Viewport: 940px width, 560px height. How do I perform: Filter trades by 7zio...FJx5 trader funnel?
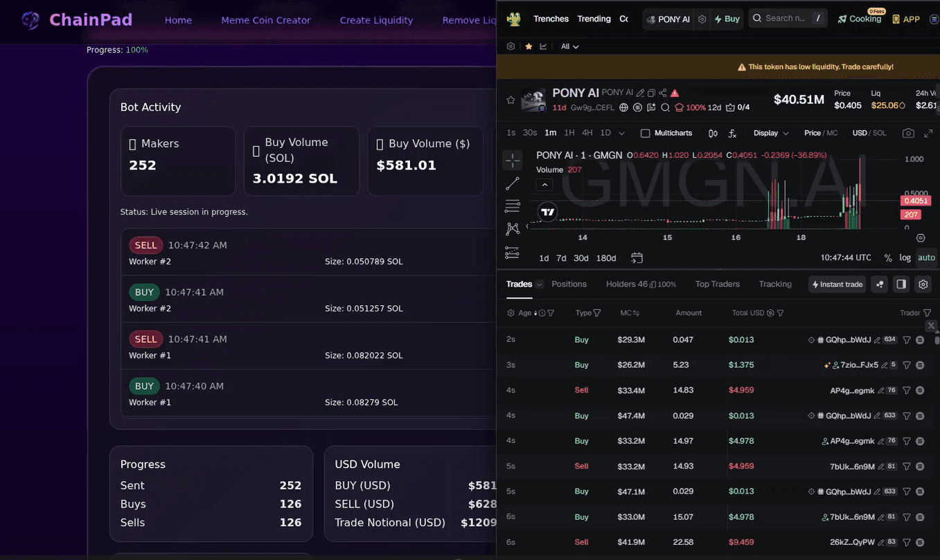pyautogui.click(x=907, y=365)
